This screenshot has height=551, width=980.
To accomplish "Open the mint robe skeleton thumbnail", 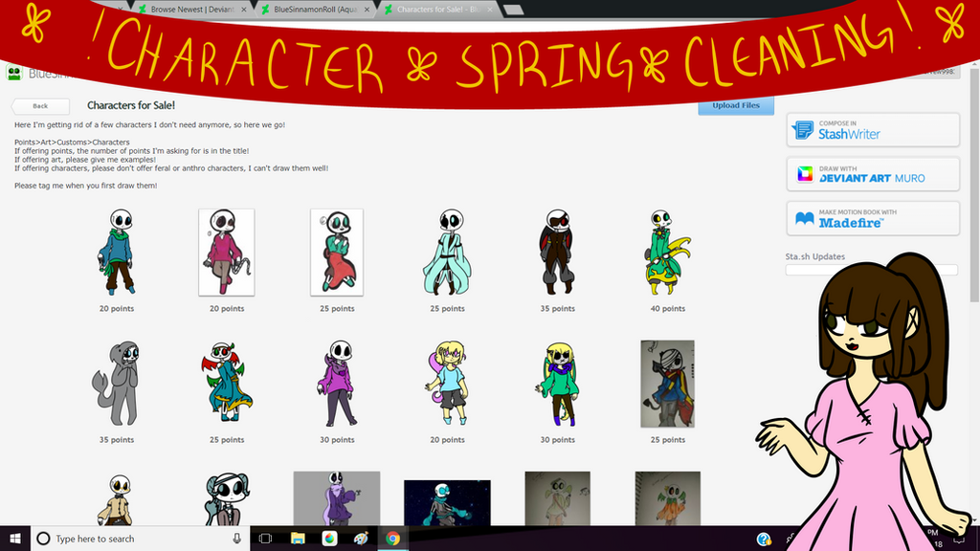I will pyautogui.click(x=448, y=253).
